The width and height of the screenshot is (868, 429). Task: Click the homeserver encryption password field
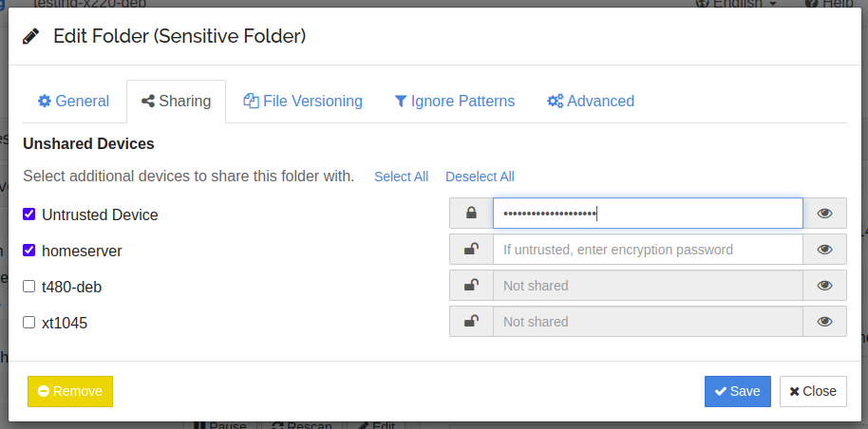point(648,250)
